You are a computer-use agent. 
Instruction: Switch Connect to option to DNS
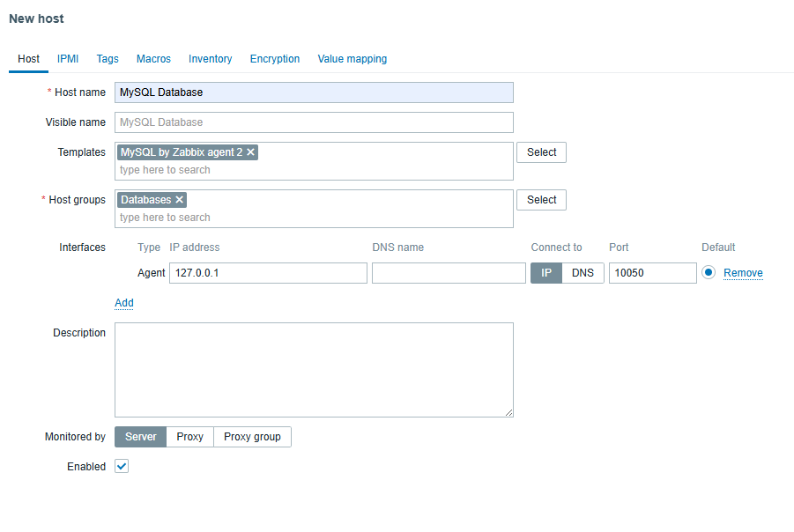[x=583, y=273]
